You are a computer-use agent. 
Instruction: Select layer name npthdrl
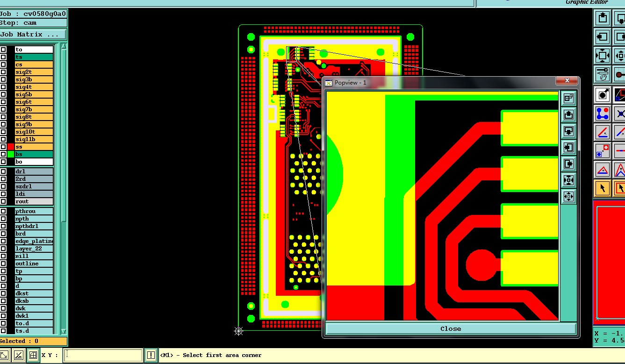[x=34, y=226]
